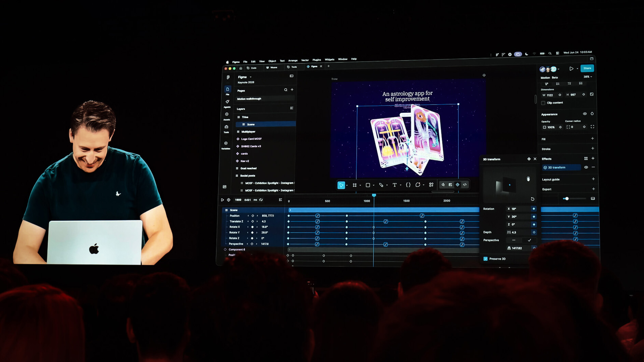The height and width of the screenshot is (362, 644).
Task: Open the Arrange menu
Action: [293, 61]
